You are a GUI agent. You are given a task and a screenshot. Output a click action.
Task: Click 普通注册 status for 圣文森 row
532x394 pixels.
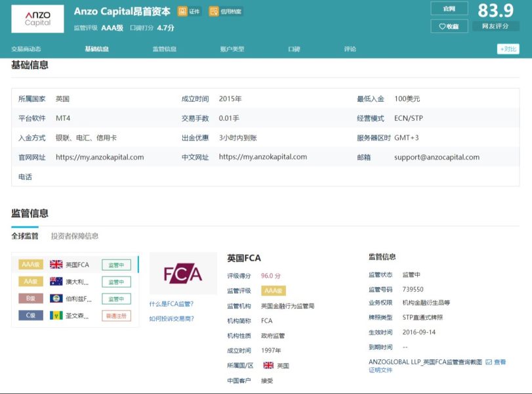(x=116, y=316)
